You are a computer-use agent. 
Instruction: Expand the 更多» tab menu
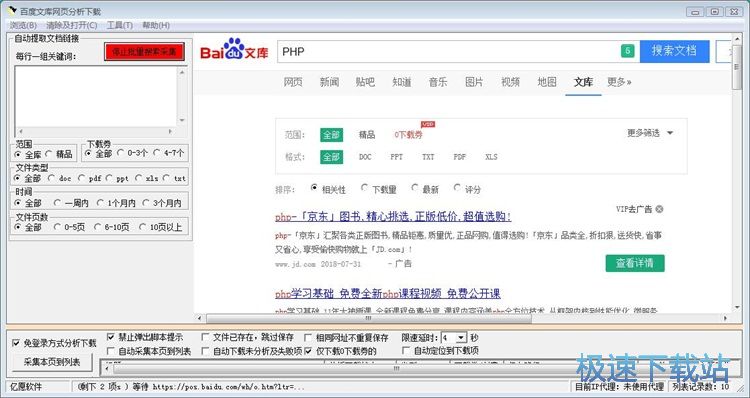tap(619, 82)
